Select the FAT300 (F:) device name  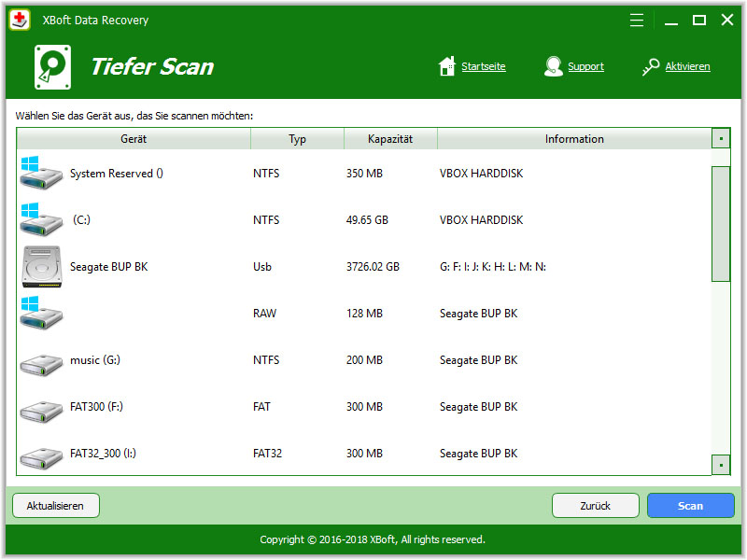[x=96, y=407]
